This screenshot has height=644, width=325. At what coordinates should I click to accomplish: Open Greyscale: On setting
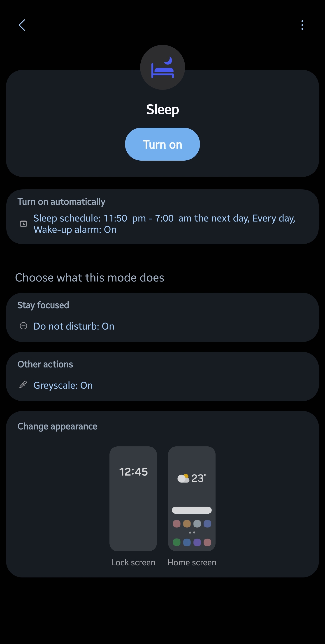pyautogui.click(x=63, y=385)
